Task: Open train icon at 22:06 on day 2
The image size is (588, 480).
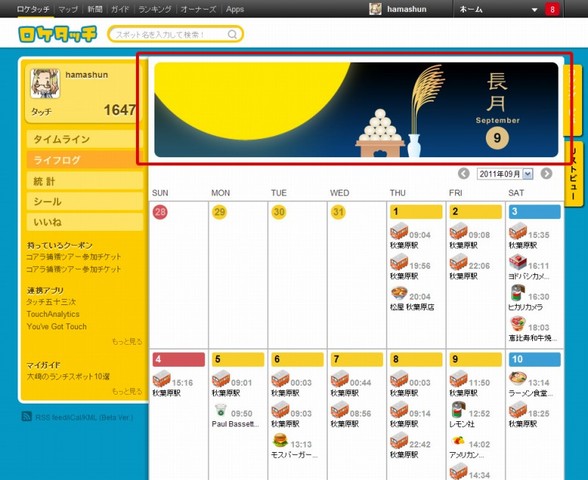Action: tap(458, 262)
